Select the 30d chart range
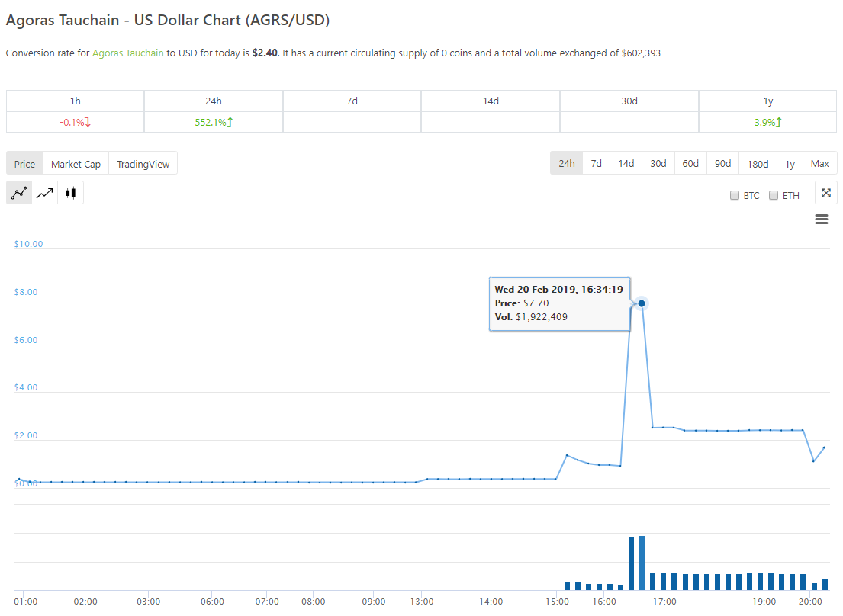This screenshot has width=843, height=616. (x=658, y=163)
